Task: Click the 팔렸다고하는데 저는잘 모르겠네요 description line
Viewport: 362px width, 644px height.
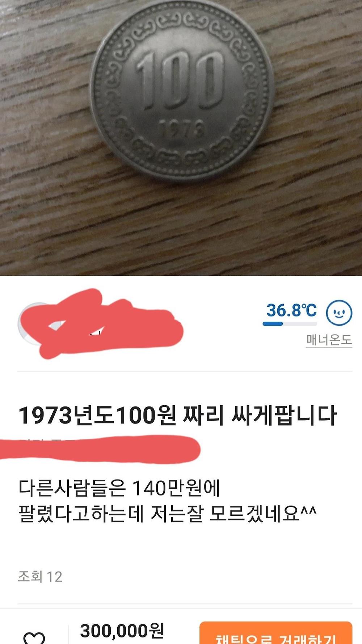Action: coord(167,514)
